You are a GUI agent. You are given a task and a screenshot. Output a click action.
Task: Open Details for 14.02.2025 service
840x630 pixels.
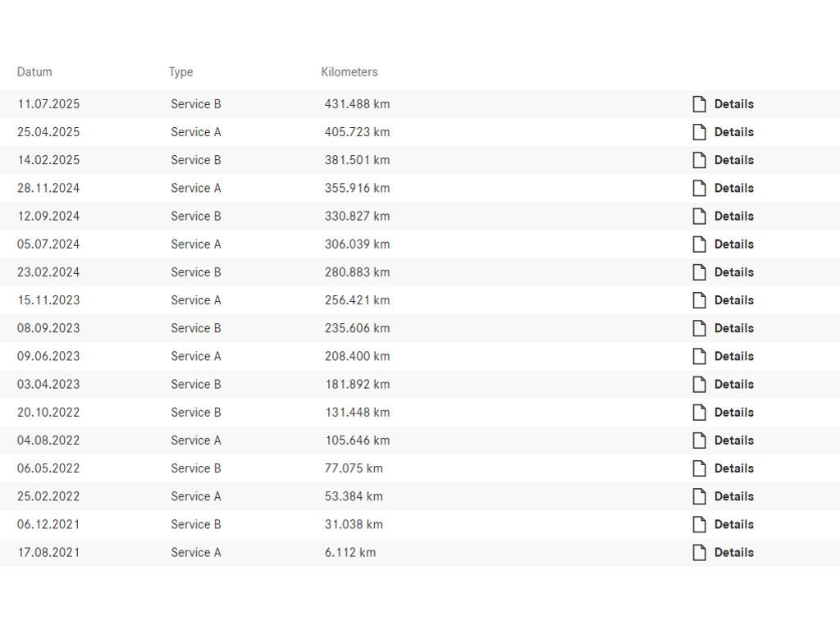pos(733,160)
